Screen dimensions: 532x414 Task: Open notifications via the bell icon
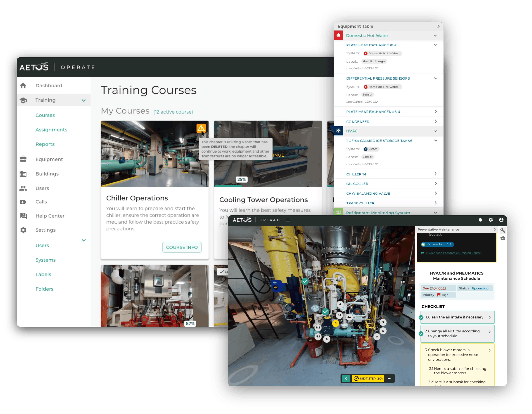tap(480, 220)
